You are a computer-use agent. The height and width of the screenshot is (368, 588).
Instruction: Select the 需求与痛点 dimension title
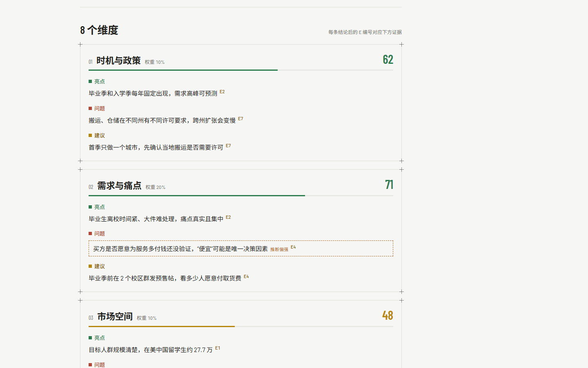(x=119, y=186)
